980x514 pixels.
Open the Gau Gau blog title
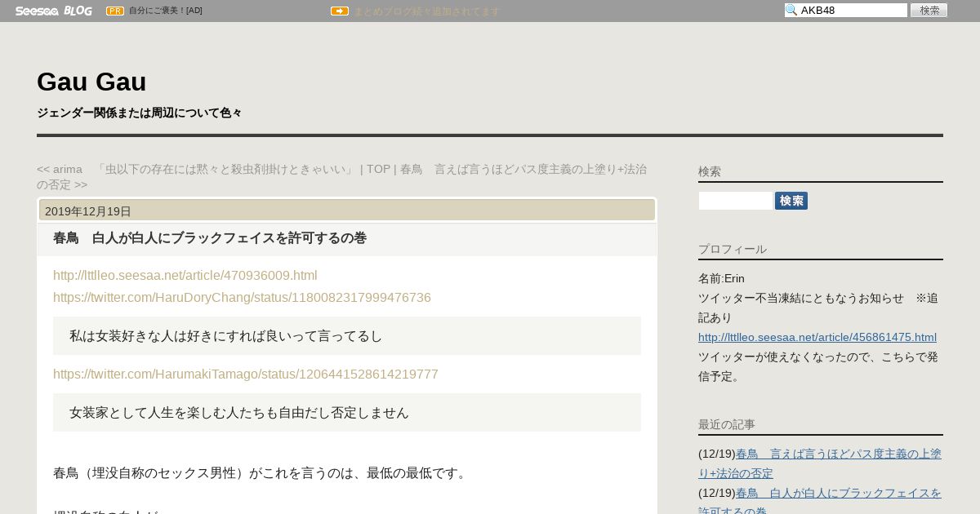91,82
